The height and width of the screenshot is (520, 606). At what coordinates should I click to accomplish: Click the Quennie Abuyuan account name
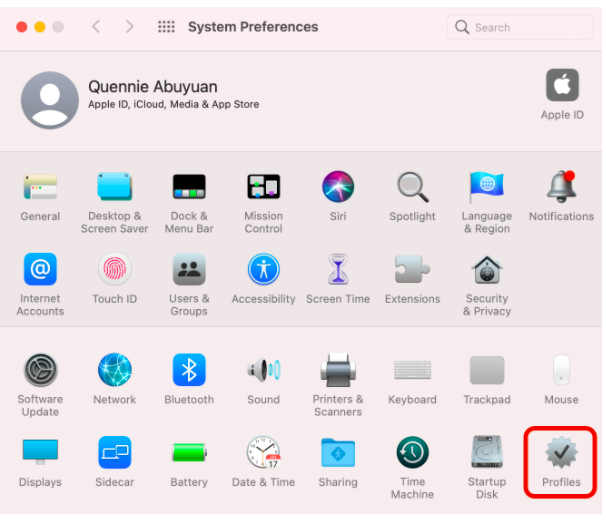click(x=153, y=87)
